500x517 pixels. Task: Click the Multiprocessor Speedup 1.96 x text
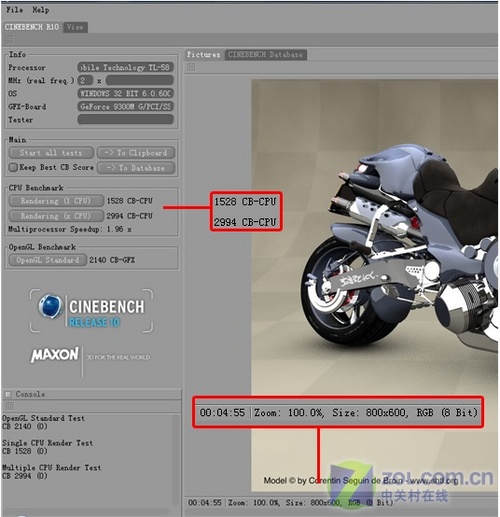70,229
